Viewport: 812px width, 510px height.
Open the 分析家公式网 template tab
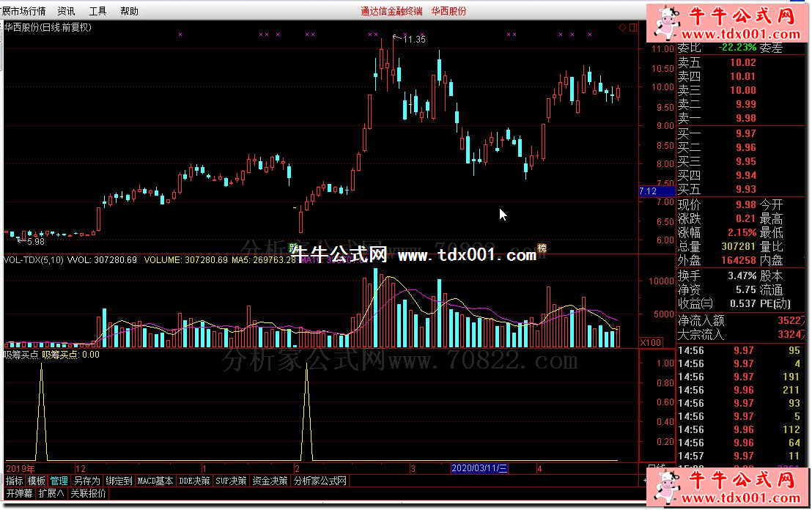point(320,481)
